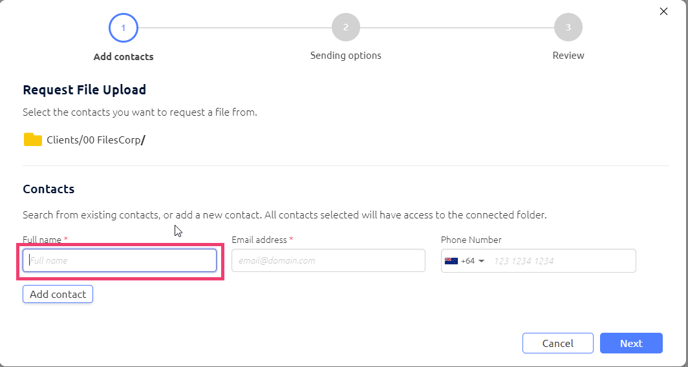Close the Request File Upload dialog
The width and height of the screenshot is (688, 367).
coord(663,11)
